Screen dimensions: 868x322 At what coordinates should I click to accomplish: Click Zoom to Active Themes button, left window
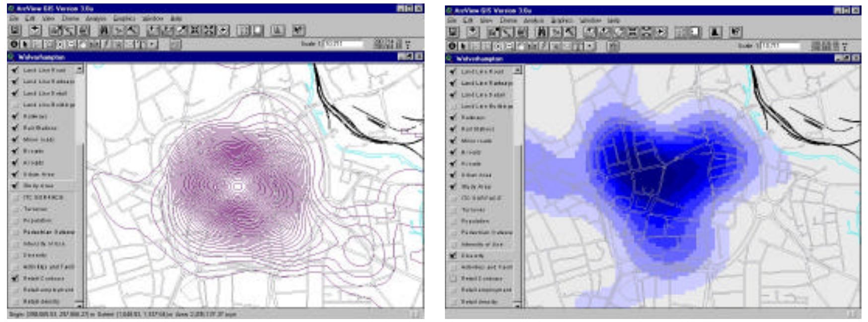tap(168, 30)
